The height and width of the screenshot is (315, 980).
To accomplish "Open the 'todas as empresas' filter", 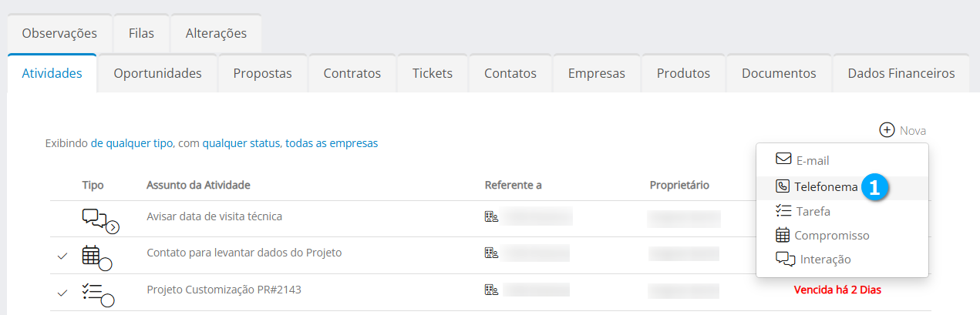I will (x=332, y=143).
